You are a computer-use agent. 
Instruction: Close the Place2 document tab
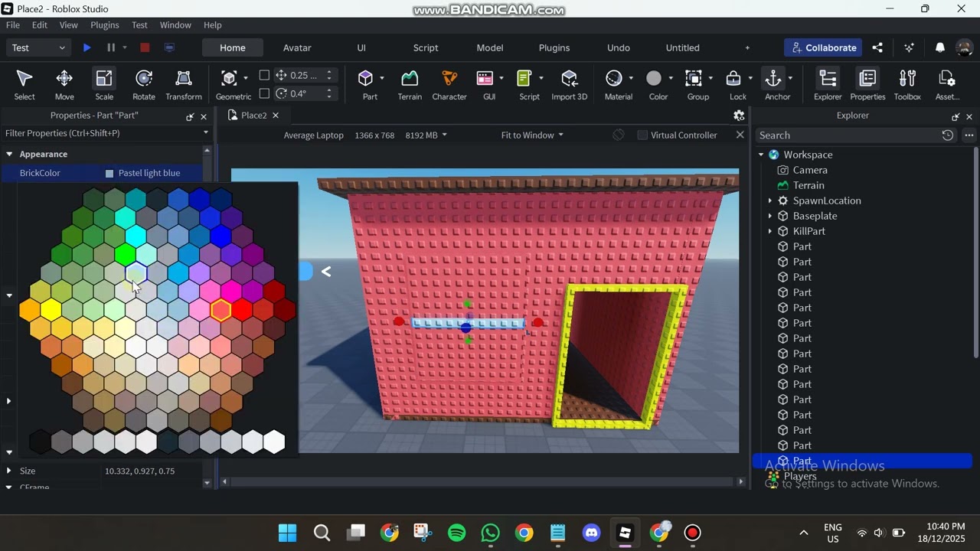275,116
